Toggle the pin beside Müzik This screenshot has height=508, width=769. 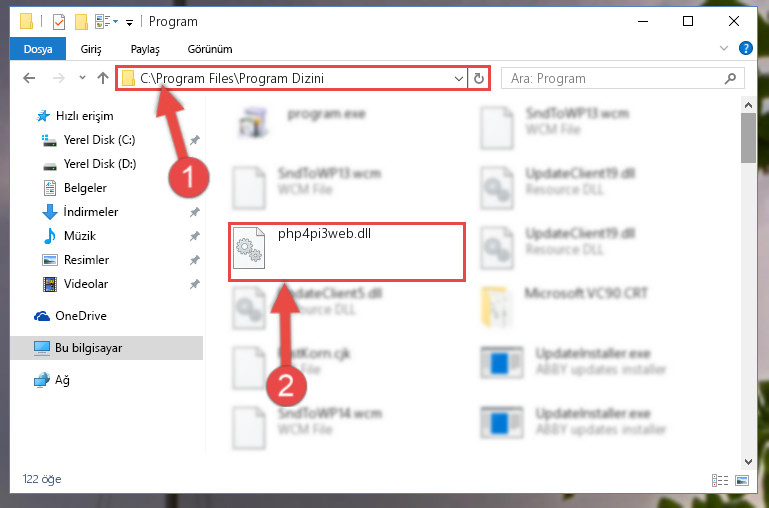[x=195, y=236]
